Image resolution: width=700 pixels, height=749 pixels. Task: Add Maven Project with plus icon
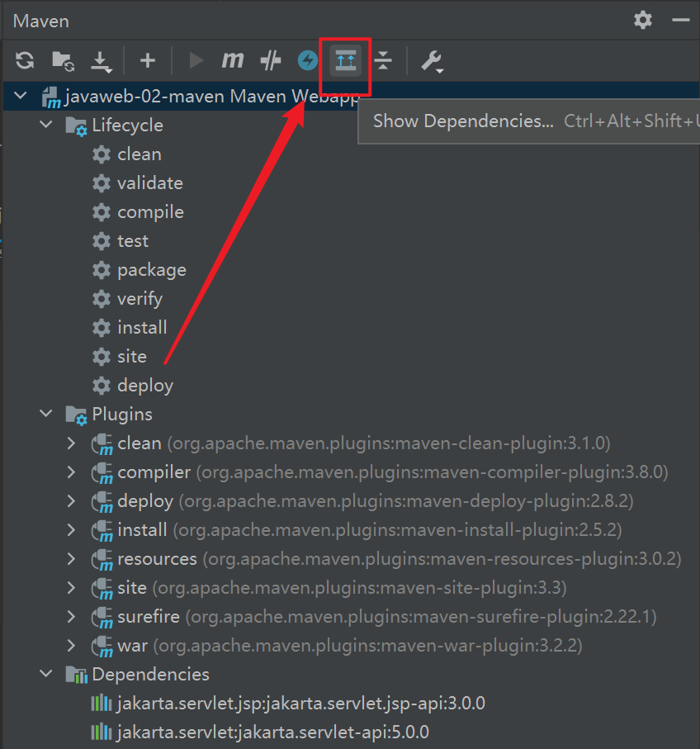(148, 60)
